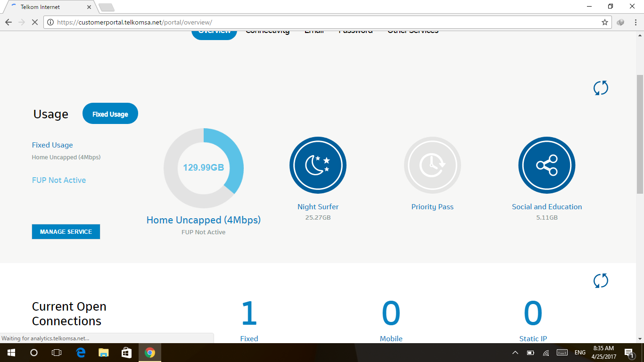Open Task View on the taskbar
This screenshot has height=362, width=644.
(x=57, y=353)
